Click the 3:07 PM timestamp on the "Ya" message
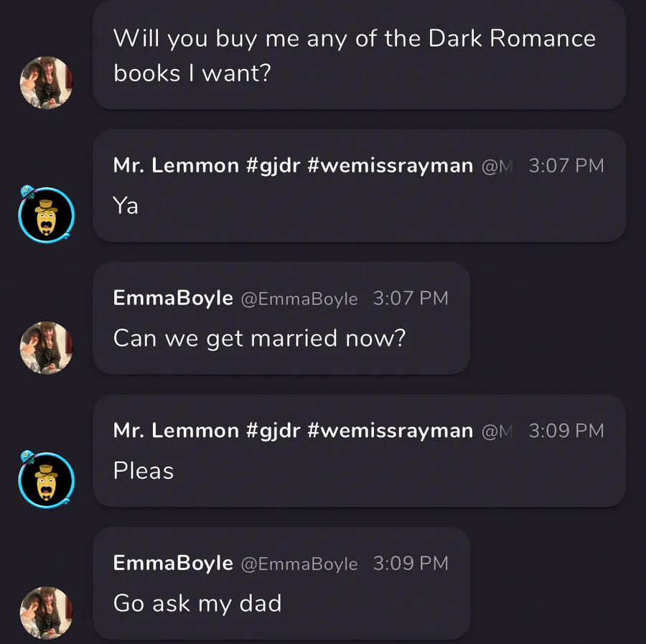Viewport: 646px width, 644px height. pyautogui.click(x=566, y=166)
